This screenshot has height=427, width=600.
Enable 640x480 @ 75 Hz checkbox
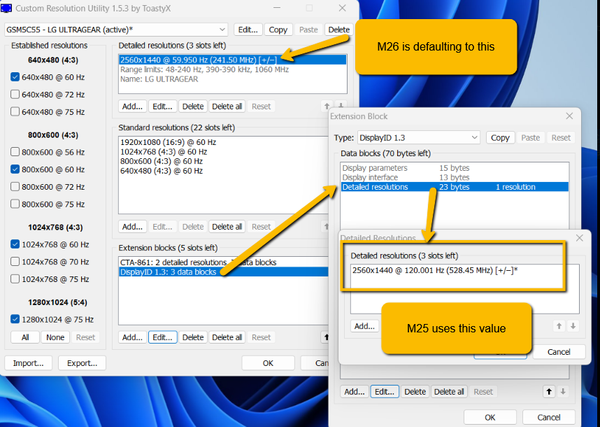(15, 112)
